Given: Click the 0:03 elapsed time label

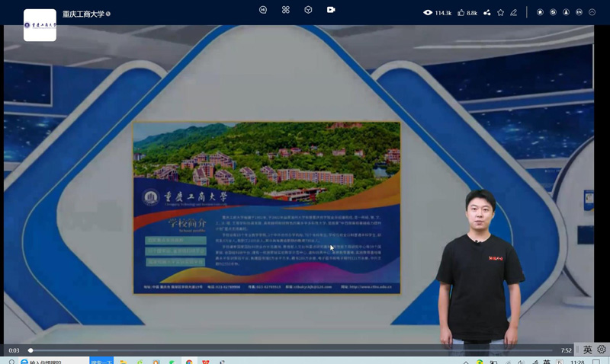Looking at the screenshot, I should [x=14, y=350].
